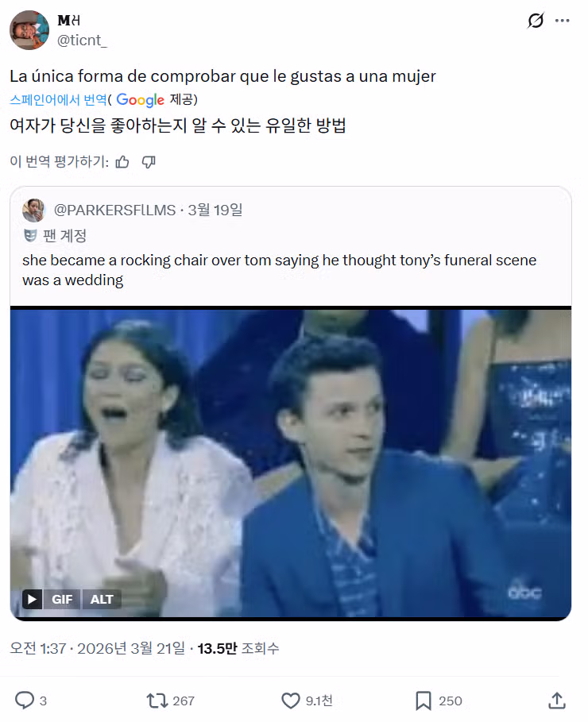This screenshot has width=588, height=722.
Task: Show the GIF's ALT text description
Action: 101,600
